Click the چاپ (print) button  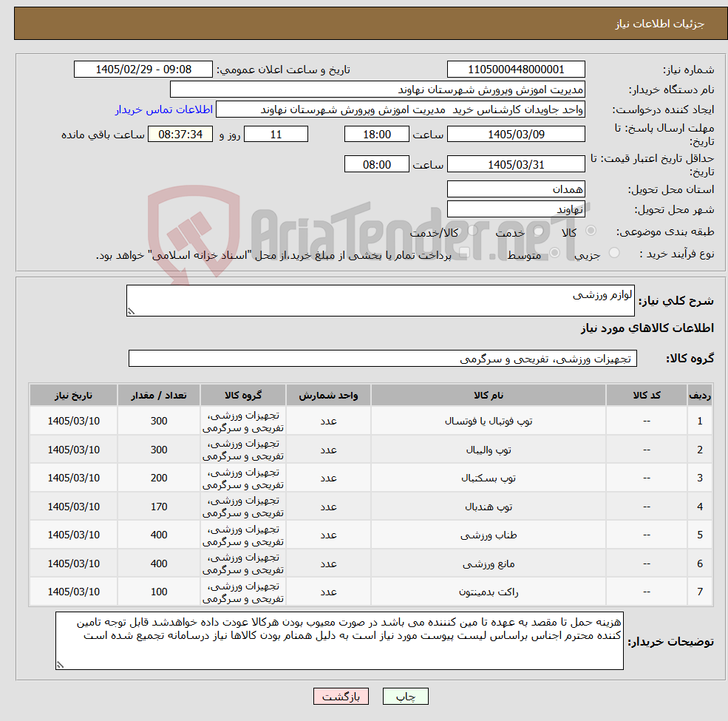click(405, 696)
